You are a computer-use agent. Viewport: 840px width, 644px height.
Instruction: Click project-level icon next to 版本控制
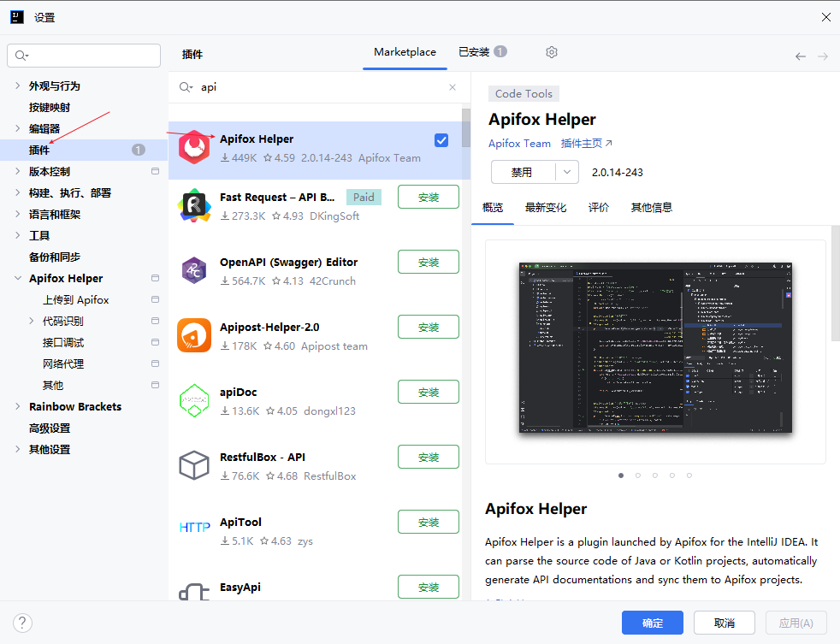click(156, 171)
